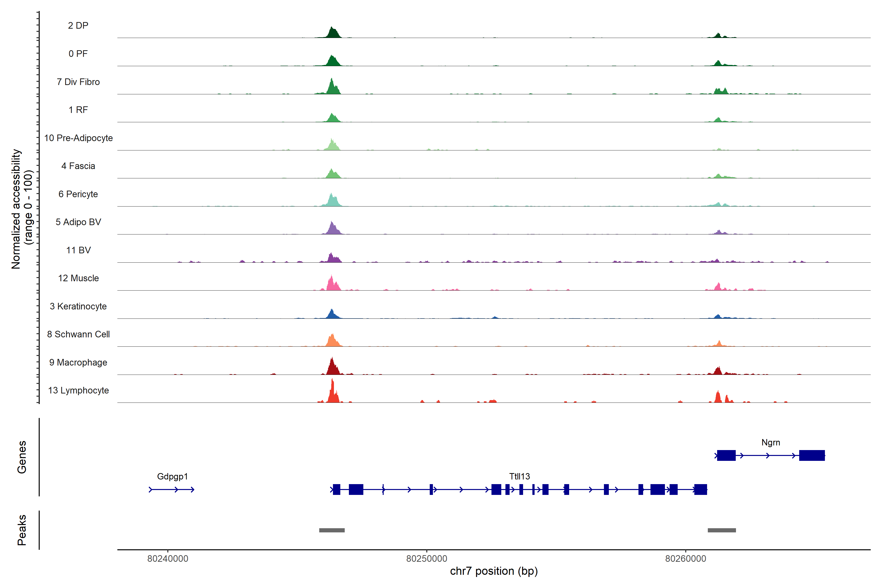Click the Ngrn last exon box
882x588 pixels.
(812, 455)
